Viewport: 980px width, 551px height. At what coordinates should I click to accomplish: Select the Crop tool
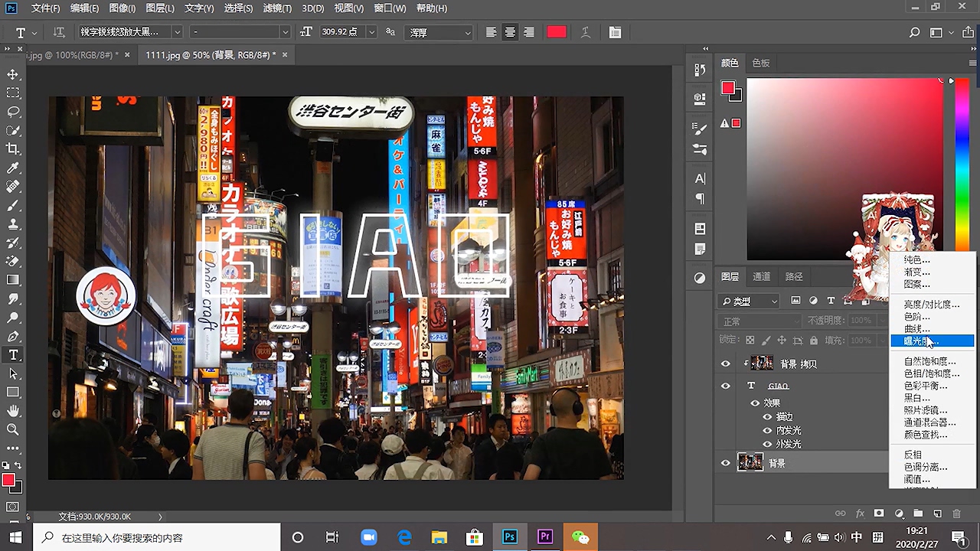13,149
